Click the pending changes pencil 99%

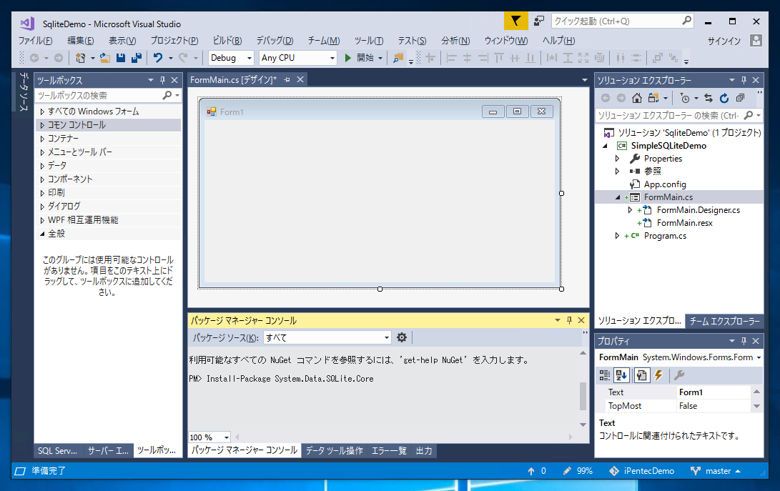click(x=578, y=471)
